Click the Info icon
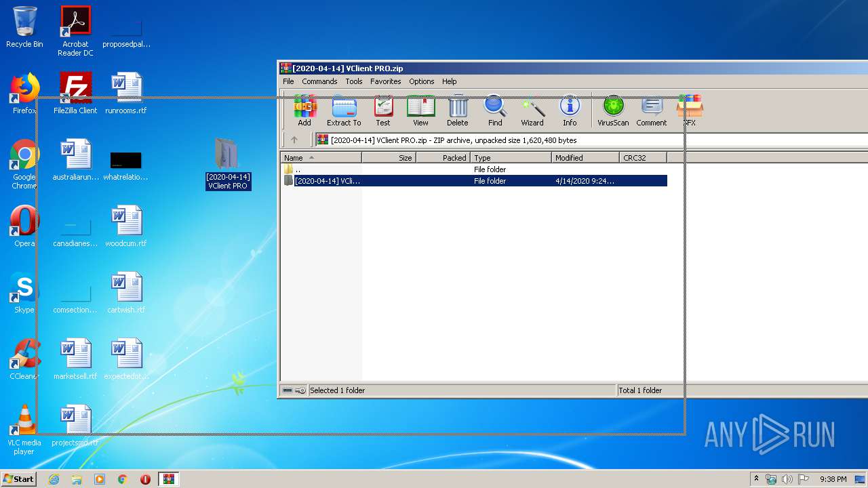This screenshot has height=488, width=868. coord(570,111)
